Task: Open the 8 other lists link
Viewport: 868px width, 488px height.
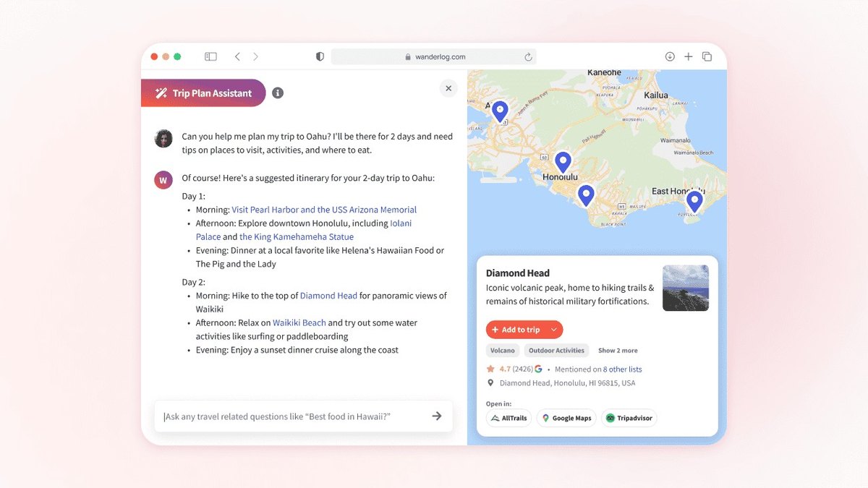Action: (x=622, y=369)
